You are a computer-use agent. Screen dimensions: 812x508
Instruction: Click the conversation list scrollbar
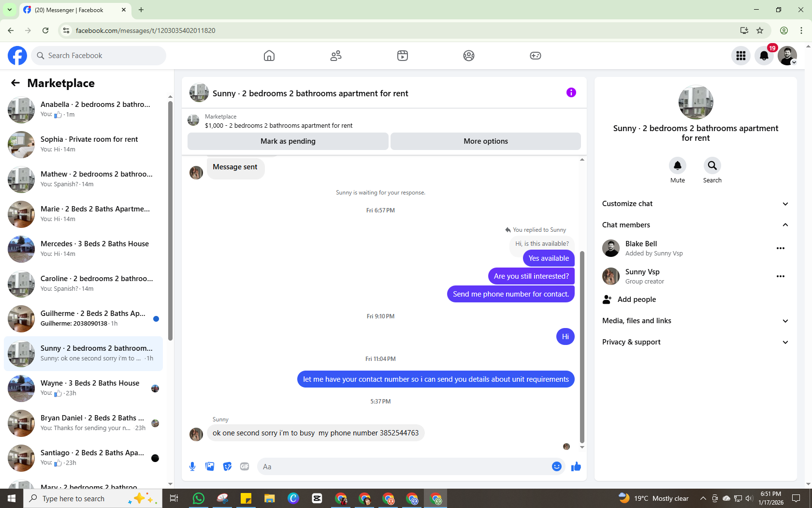click(170, 221)
